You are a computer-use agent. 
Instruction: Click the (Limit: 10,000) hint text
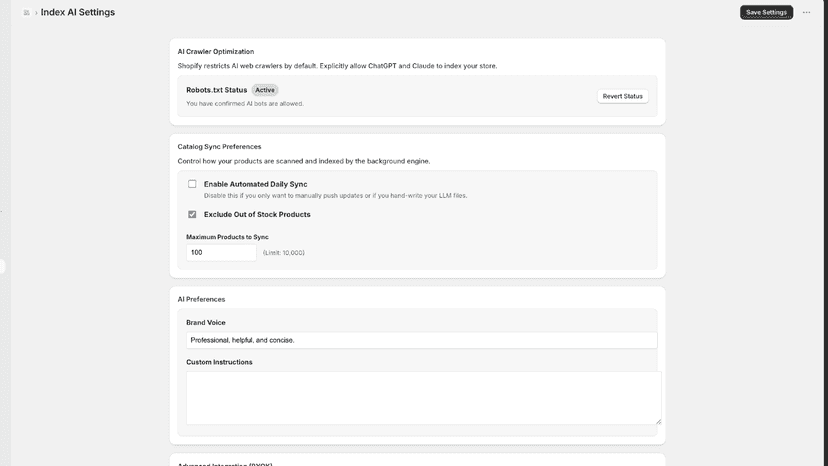[x=284, y=253]
